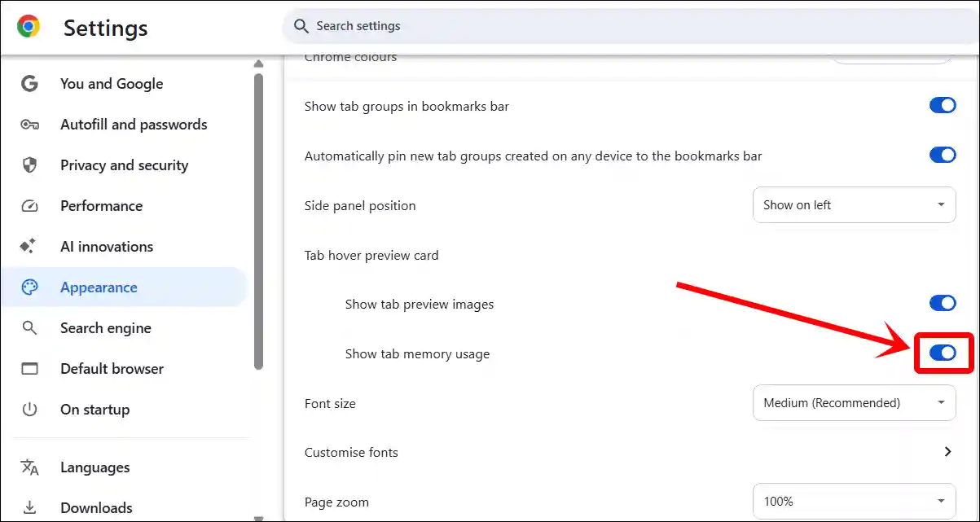Expand Customise fonts with the chevron arrow
Screen dimensions: 980x522
point(947,452)
